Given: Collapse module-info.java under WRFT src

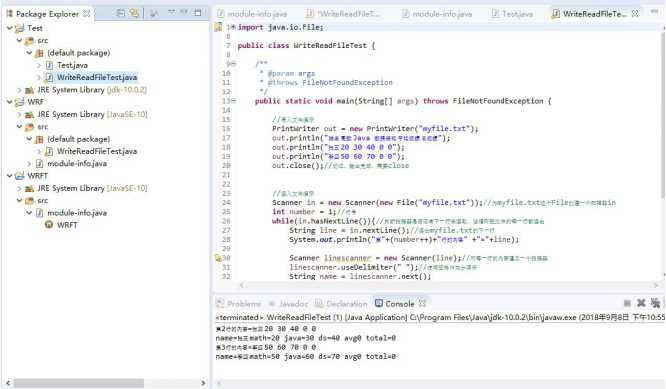Looking at the screenshot, I should (29, 212).
